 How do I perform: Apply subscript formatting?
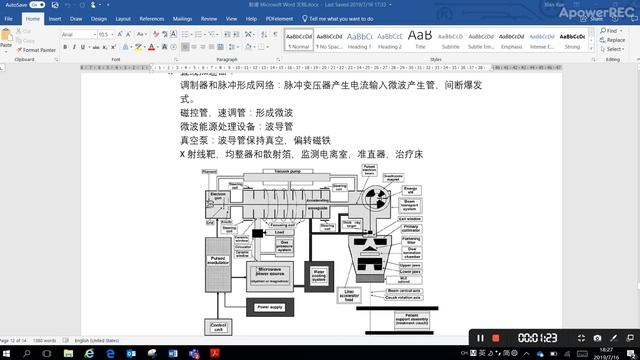point(105,47)
